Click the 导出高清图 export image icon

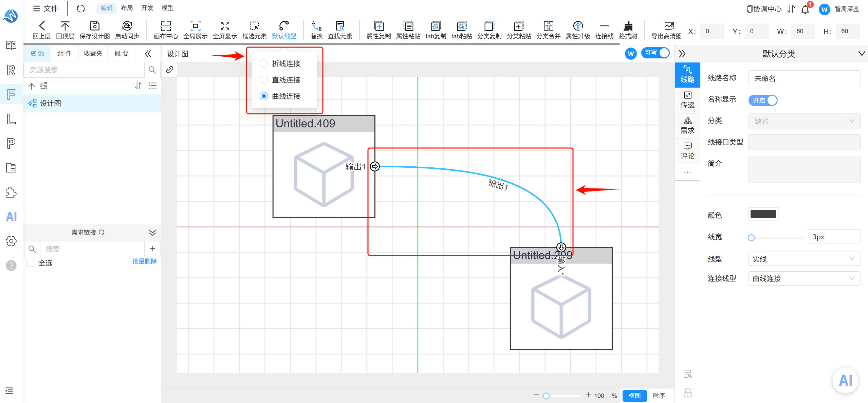pos(669,26)
